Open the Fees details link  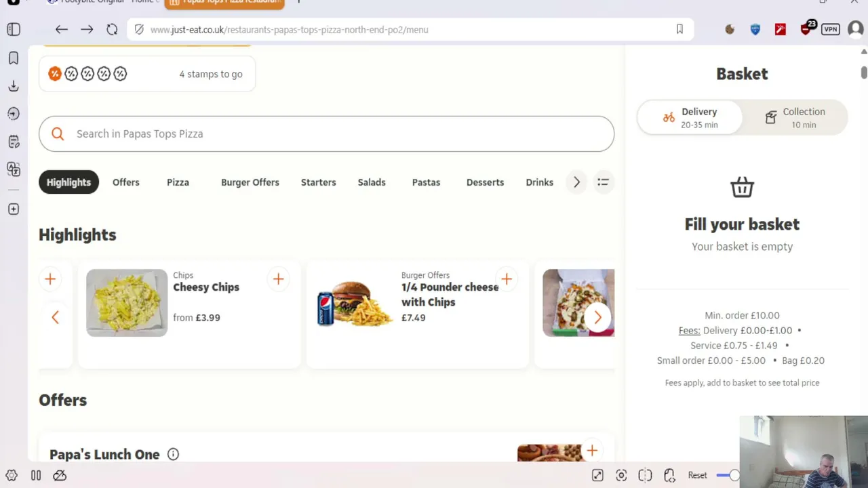(x=690, y=331)
